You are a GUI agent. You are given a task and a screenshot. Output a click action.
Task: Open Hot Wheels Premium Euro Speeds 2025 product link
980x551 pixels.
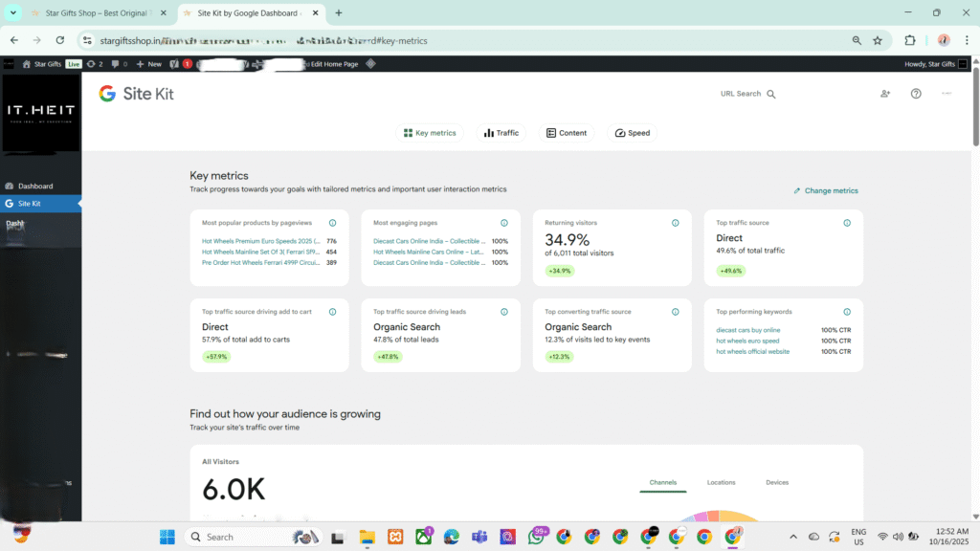[x=260, y=241]
